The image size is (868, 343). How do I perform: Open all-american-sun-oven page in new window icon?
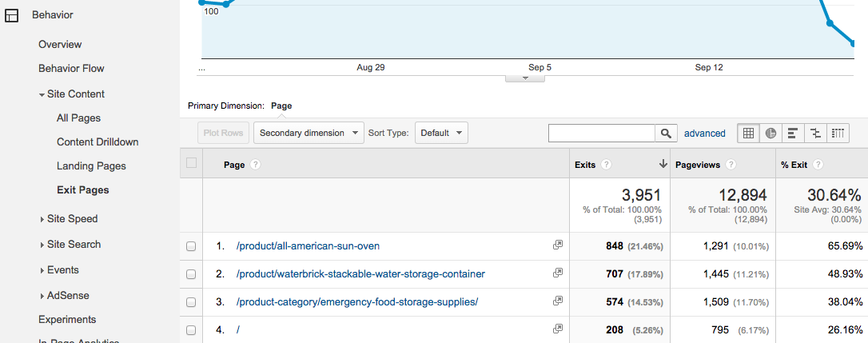pos(558,246)
